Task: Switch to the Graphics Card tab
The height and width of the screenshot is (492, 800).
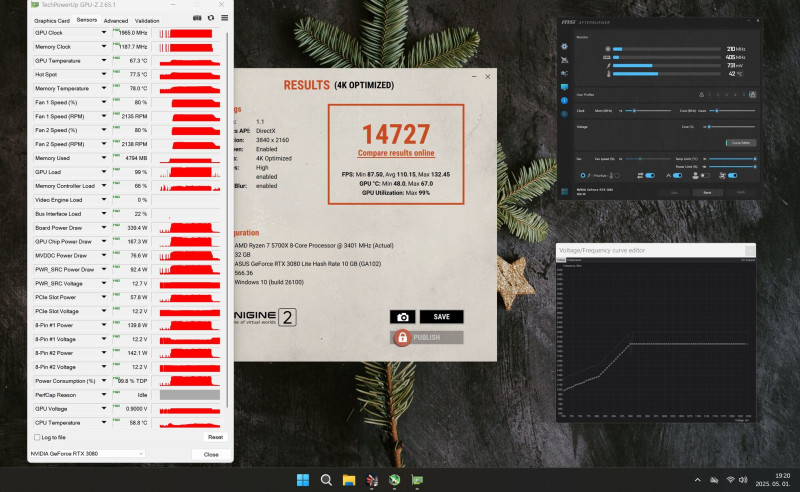Action: [x=52, y=21]
